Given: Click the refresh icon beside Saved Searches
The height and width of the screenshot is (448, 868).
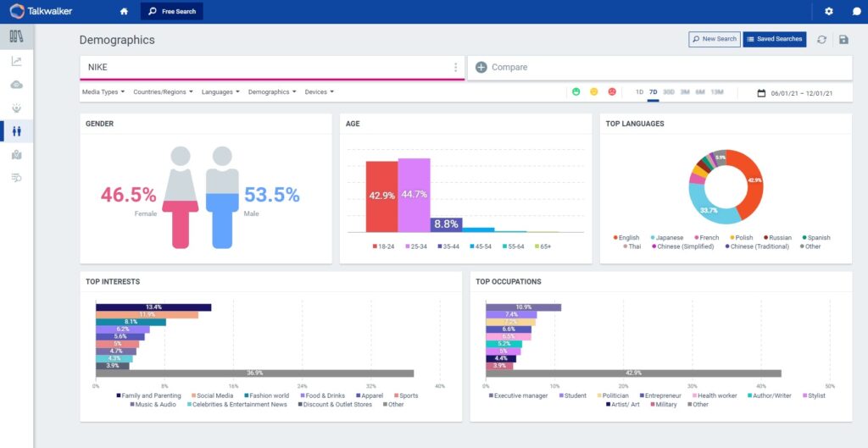Looking at the screenshot, I should tap(821, 40).
